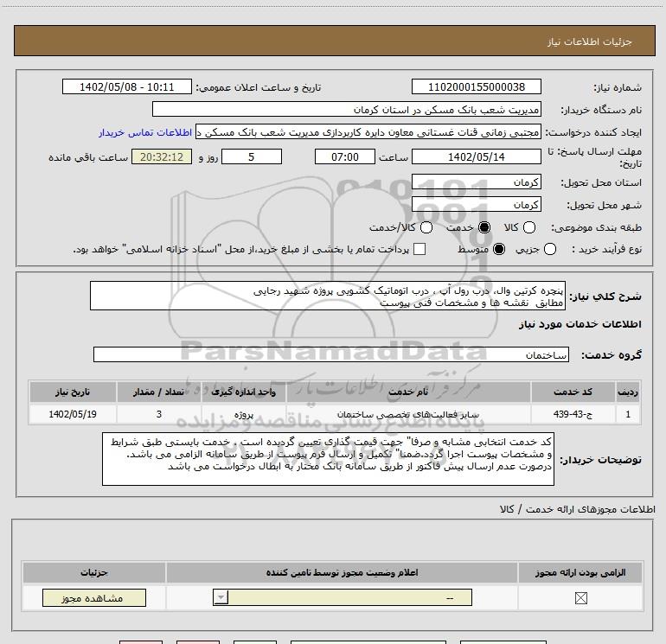Click the استان محل تحویل field کرمان
This screenshot has width=666, height=644.
click(476, 182)
